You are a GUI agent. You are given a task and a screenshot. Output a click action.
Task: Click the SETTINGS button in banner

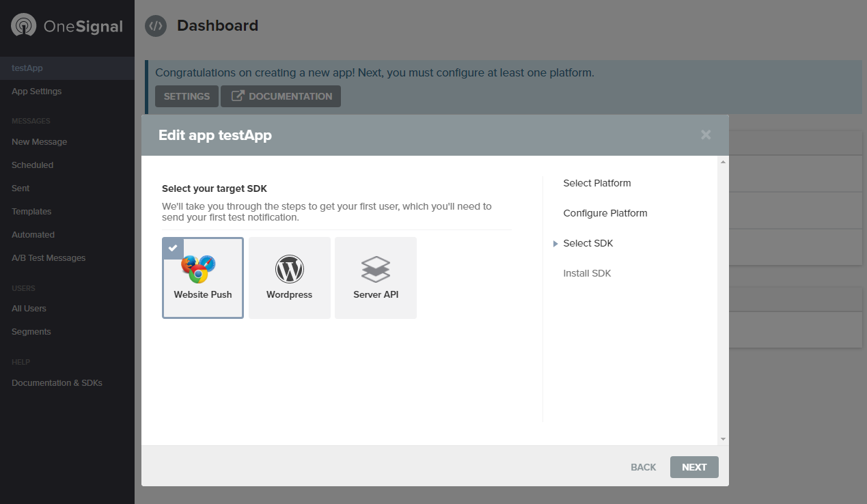pos(187,96)
